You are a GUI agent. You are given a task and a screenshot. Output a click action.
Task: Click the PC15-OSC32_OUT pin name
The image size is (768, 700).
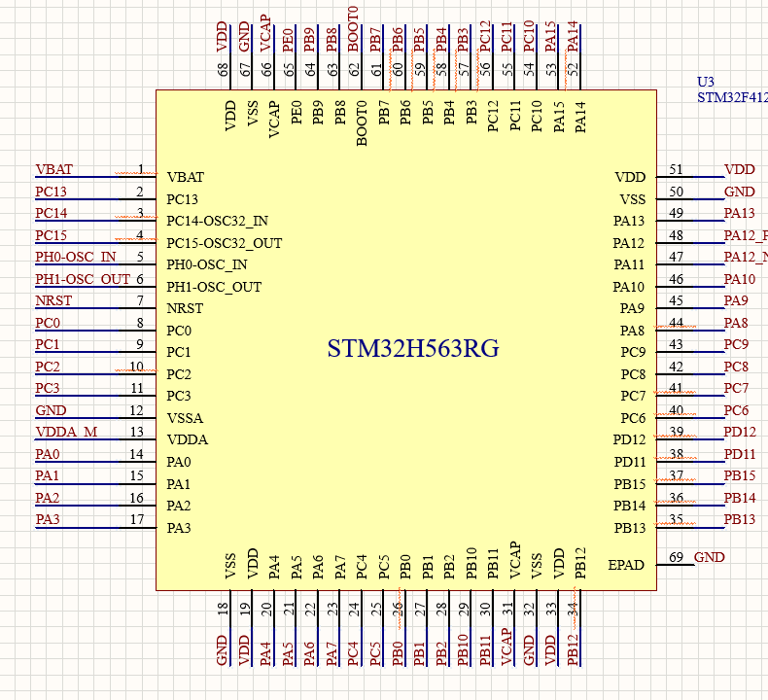coord(224,243)
